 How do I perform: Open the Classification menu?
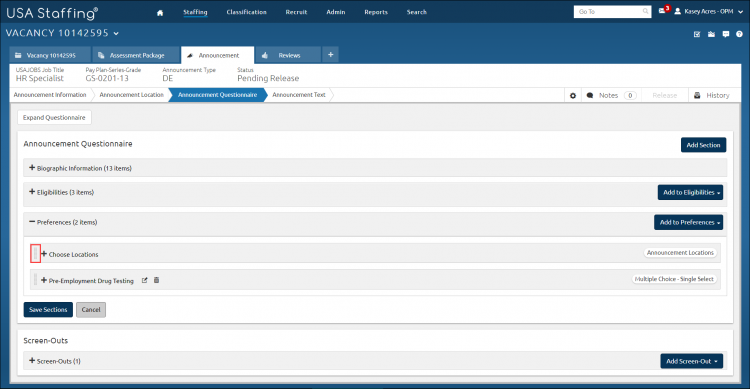coord(246,12)
